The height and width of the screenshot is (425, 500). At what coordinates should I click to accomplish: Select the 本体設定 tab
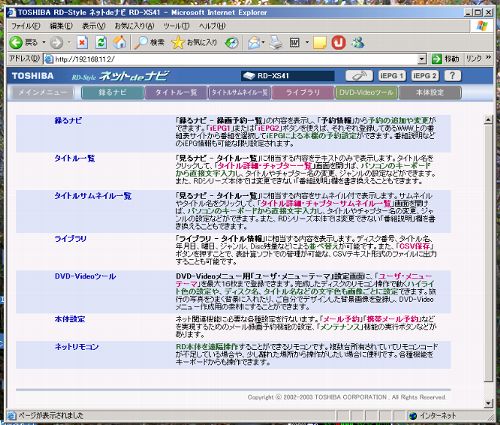coord(430,93)
